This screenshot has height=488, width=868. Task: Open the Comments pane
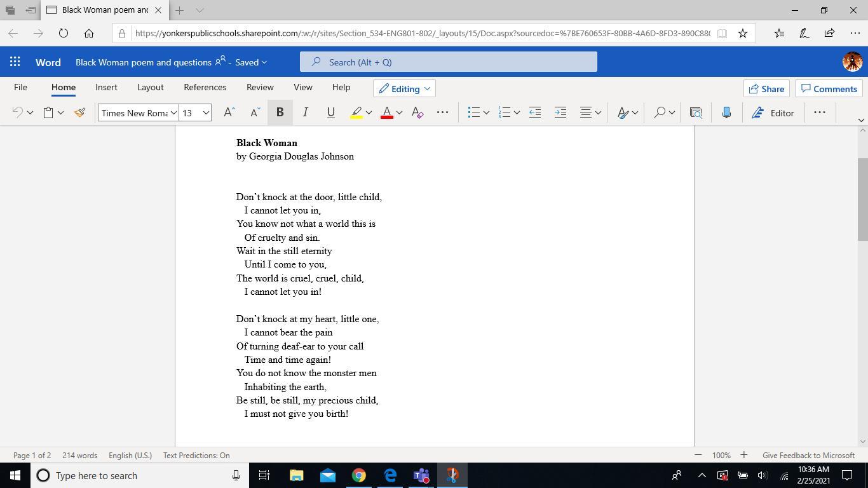[829, 88]
